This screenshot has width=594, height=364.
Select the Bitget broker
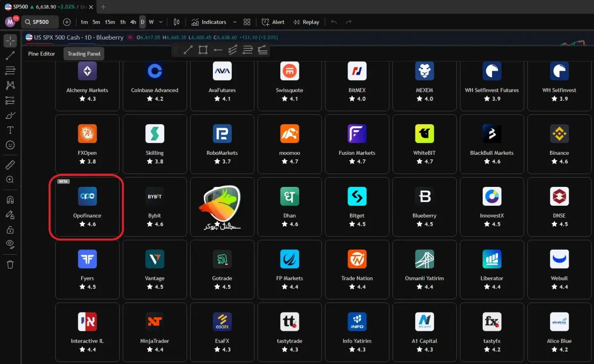pos(357,207)
